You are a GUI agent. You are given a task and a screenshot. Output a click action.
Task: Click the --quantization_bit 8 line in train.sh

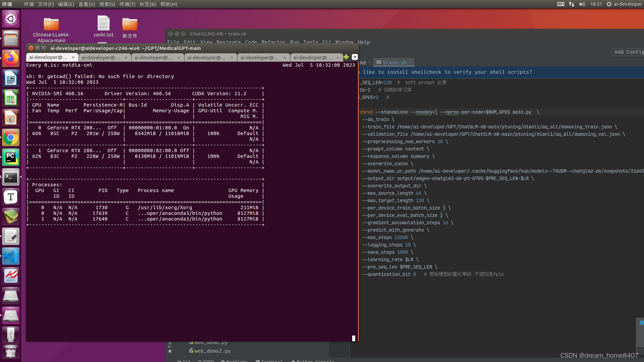tap(389, 274)
